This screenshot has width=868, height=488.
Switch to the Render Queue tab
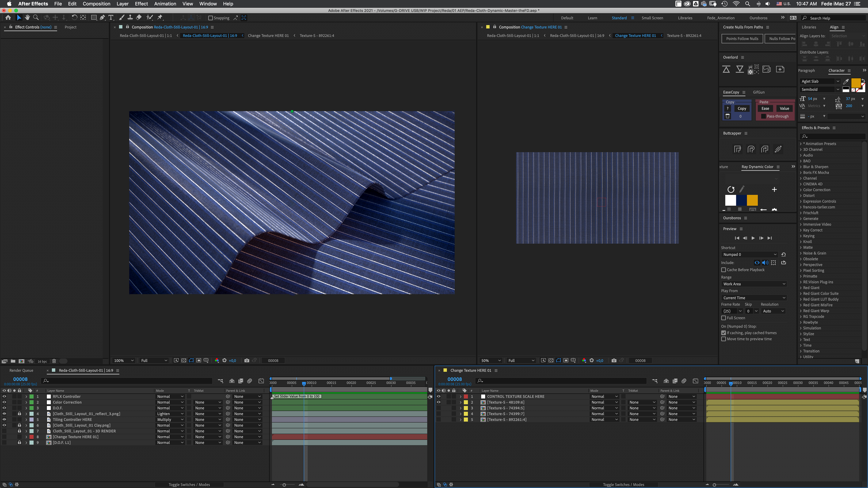click(x=21, y=371)
